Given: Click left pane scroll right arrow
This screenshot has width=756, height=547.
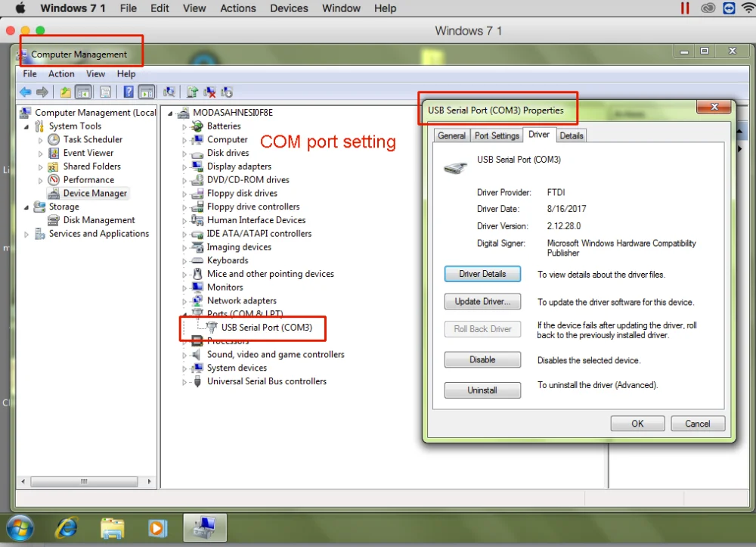Looking at the screenshot, I should [149, 481].
